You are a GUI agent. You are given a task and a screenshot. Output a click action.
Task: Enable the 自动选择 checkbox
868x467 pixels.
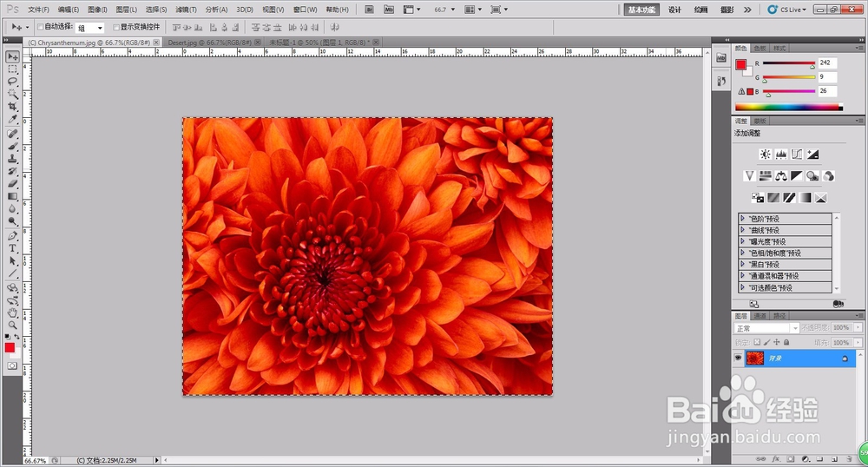[41, 27]
